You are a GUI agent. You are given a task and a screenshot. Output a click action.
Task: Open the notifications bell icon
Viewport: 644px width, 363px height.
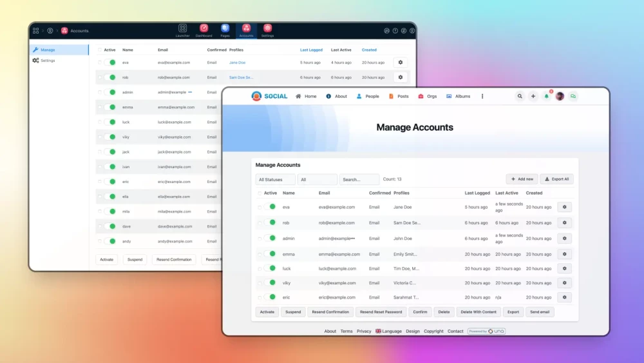tap(547, 96)
